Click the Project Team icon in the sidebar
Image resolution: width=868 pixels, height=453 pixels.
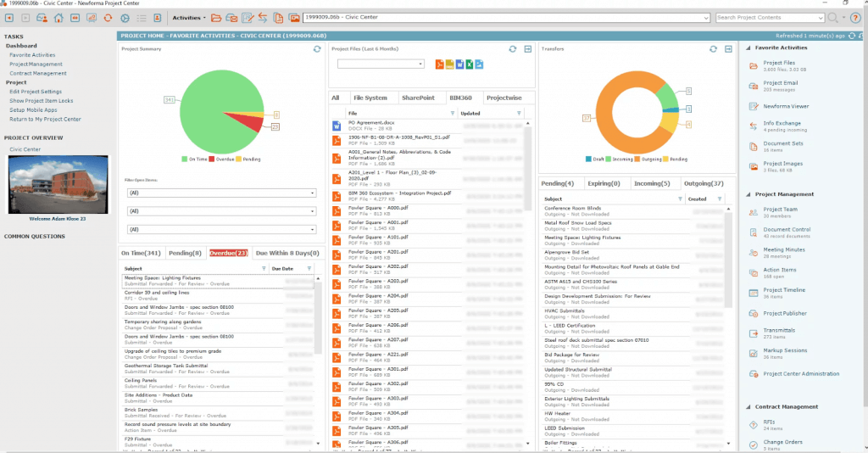point(753,212)
